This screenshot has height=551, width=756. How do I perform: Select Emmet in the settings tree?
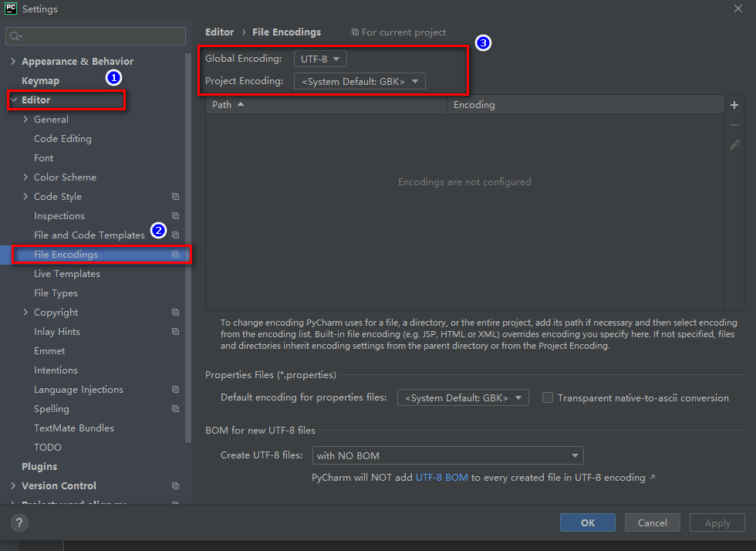[x=49, y=351]
